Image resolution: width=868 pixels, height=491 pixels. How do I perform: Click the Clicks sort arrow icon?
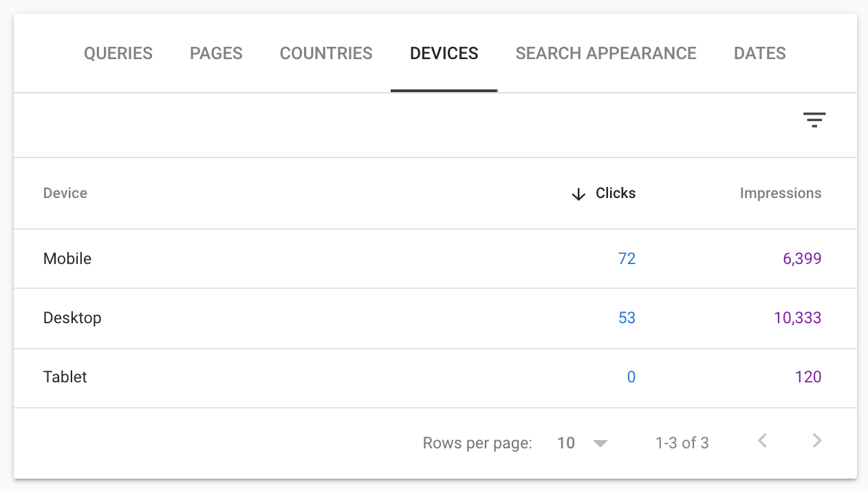pyautogui.click(x=578, y=194)
